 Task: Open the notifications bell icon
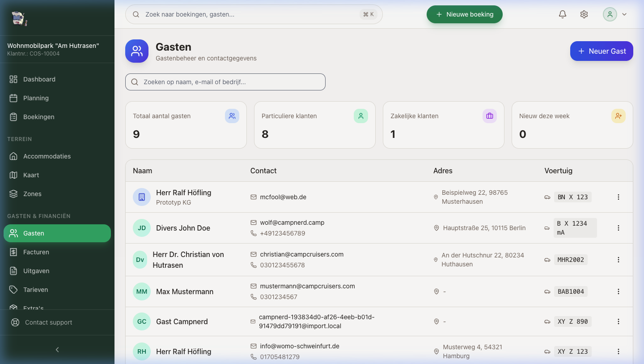[563, 14]
